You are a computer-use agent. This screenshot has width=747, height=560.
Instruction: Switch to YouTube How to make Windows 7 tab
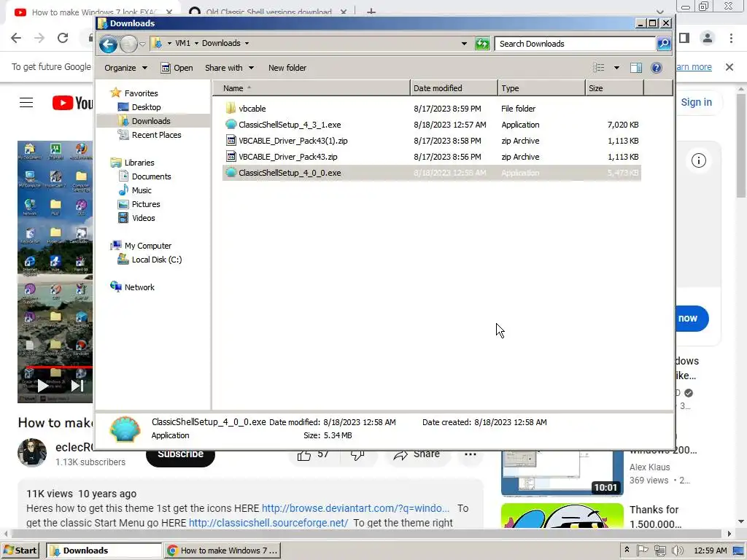(x=93, y=12)
